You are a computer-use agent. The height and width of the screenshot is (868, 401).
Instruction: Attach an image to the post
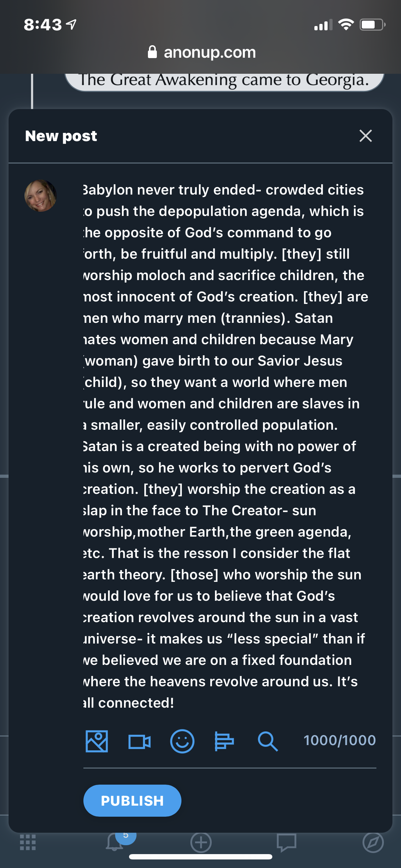(97, 741)
